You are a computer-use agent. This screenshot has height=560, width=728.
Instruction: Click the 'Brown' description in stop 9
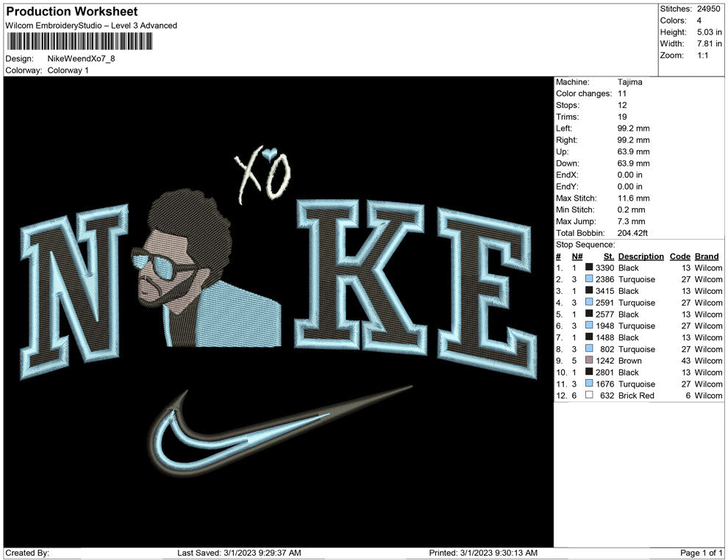pyautogui.click(x=629, y=361)
